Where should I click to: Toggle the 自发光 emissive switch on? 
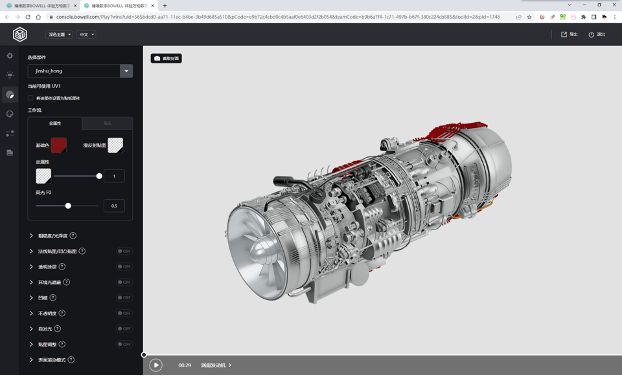tap(124, 329)
